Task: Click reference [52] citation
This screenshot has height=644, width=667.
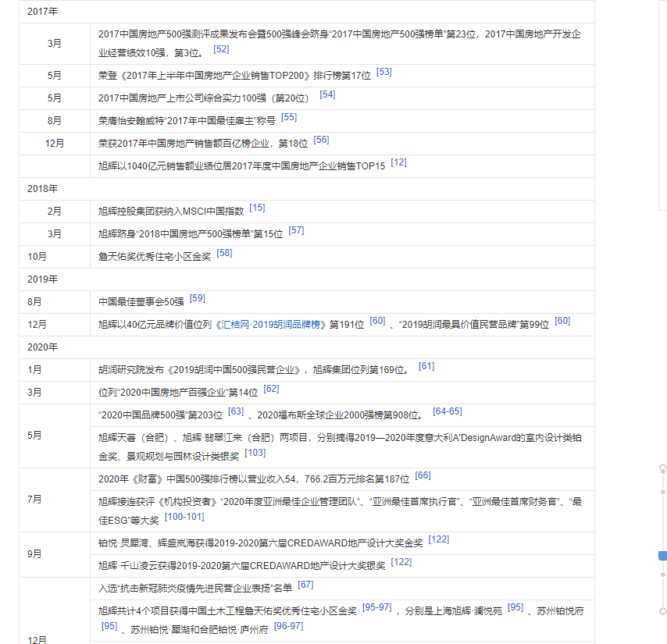Action: point(221,49)
